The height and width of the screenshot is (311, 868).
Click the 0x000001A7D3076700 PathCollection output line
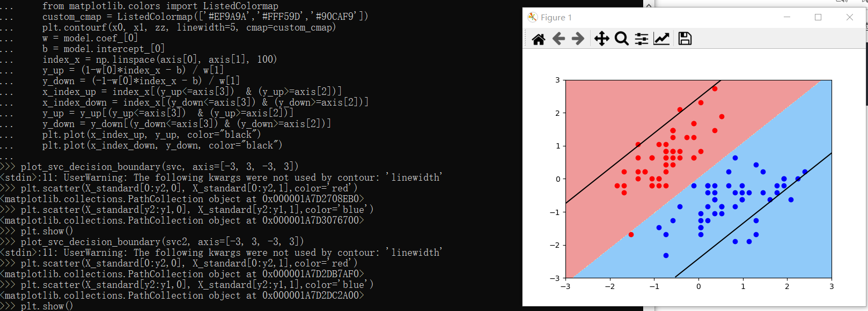[182, 220]
